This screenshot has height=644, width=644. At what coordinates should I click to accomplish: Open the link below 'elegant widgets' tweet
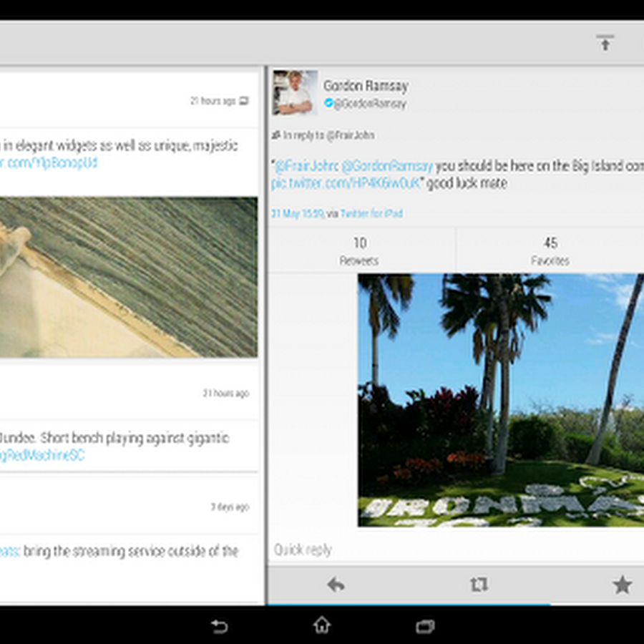[49, 163]
